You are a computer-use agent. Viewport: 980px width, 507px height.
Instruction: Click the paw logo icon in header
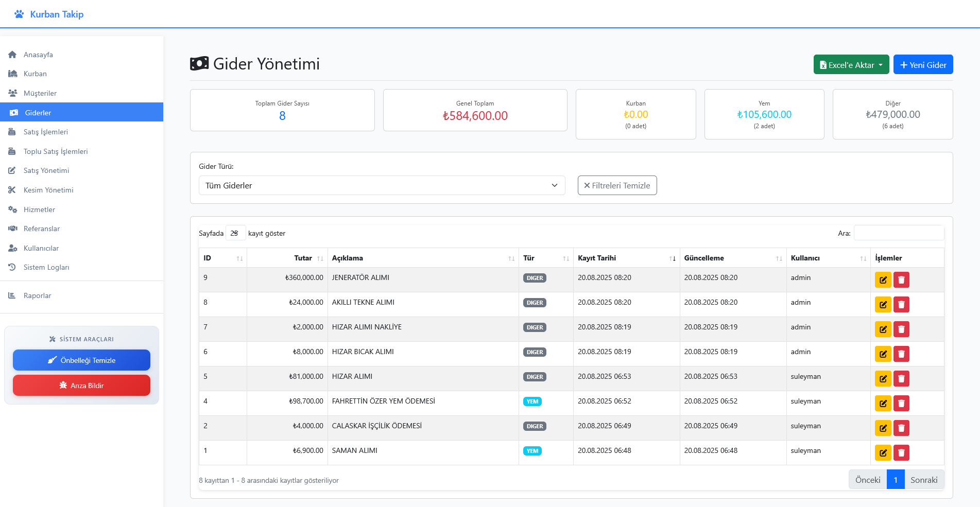[19, 14]
